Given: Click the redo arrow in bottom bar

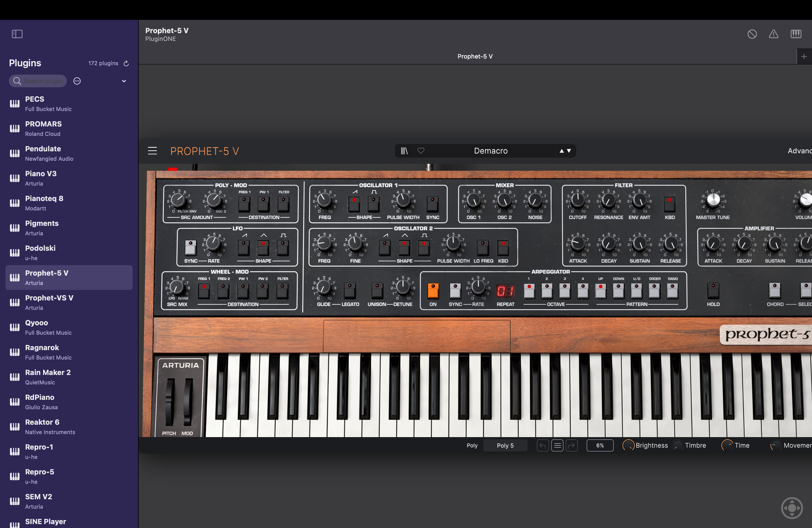Looking at the screenshot, I should click(571, 446).
